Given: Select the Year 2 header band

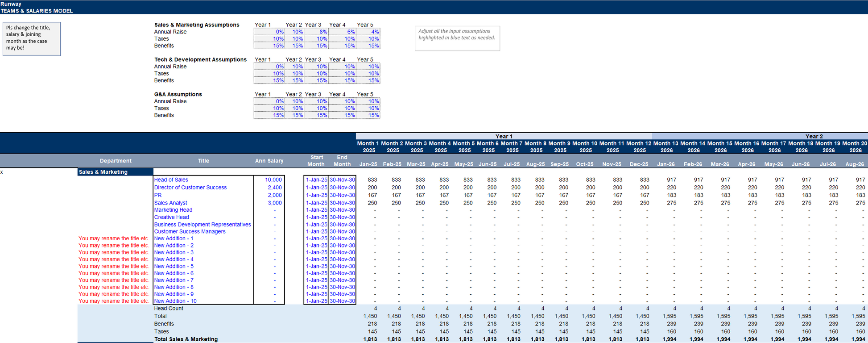Looking at the screenshot, I should point(814,136).
